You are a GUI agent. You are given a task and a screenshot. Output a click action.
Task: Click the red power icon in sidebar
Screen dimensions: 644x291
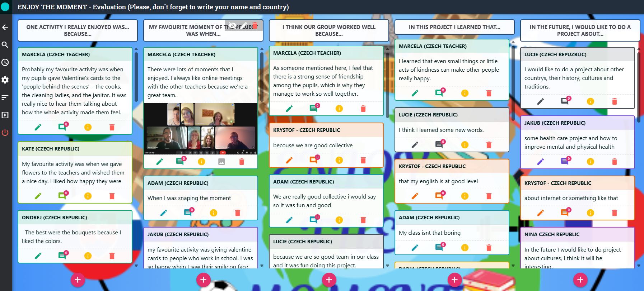[5, 133]
